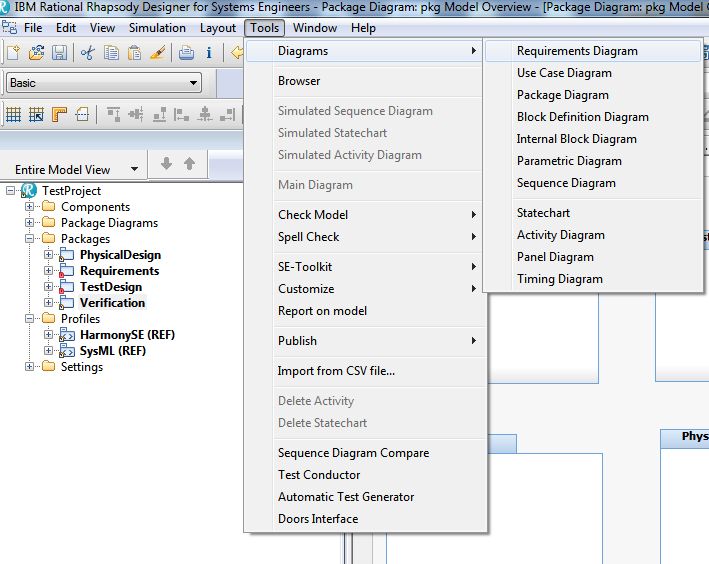
Task: Open the Basic combo box
Action: (104, 83)
